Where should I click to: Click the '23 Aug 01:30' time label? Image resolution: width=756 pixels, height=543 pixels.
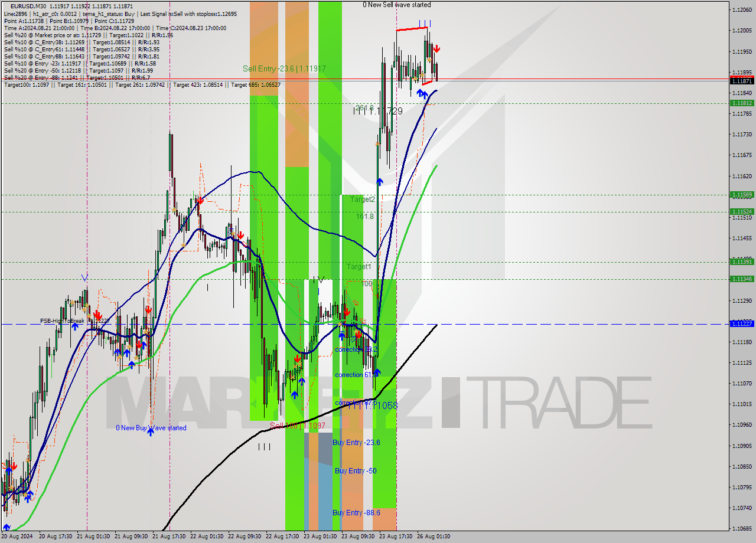pyautogui.click(x=320, y=537)
